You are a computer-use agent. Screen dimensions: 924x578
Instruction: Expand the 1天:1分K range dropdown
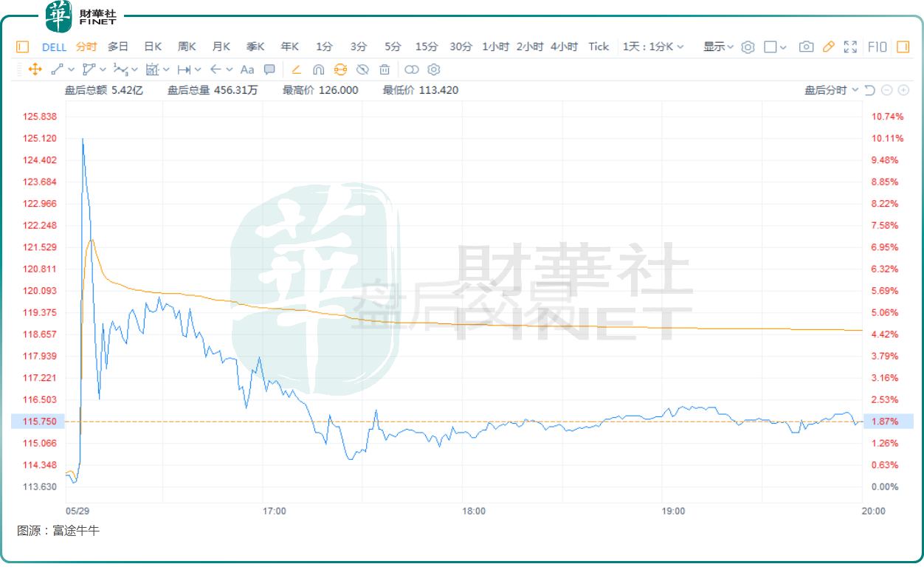(x=653, y=47)
